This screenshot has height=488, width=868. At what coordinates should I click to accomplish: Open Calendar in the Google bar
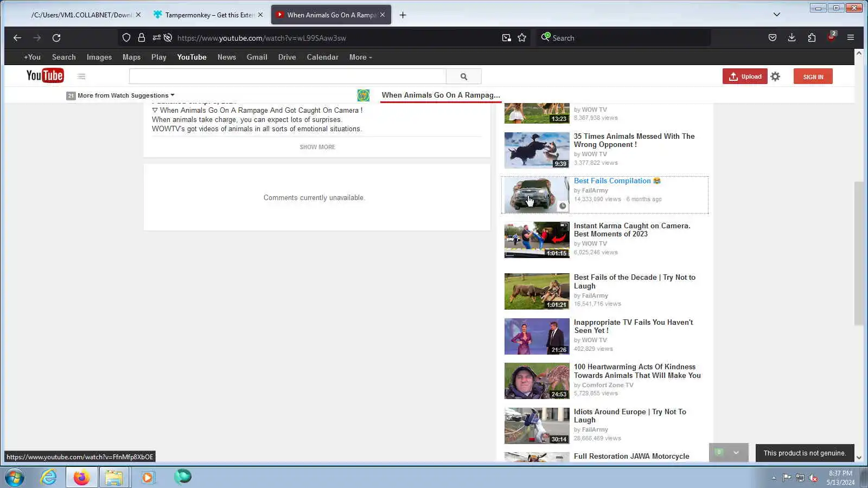point(322,57)
